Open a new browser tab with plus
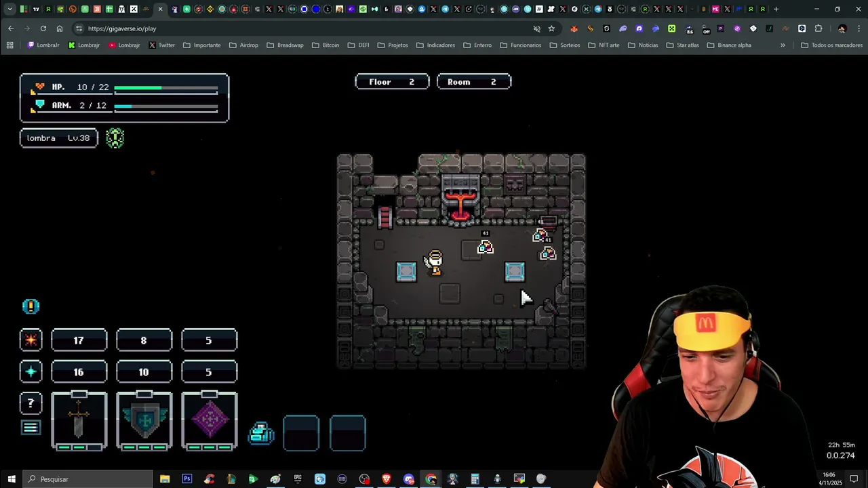Image resolution: width=868 pixels, height=488 pixels. coord(776,9)
